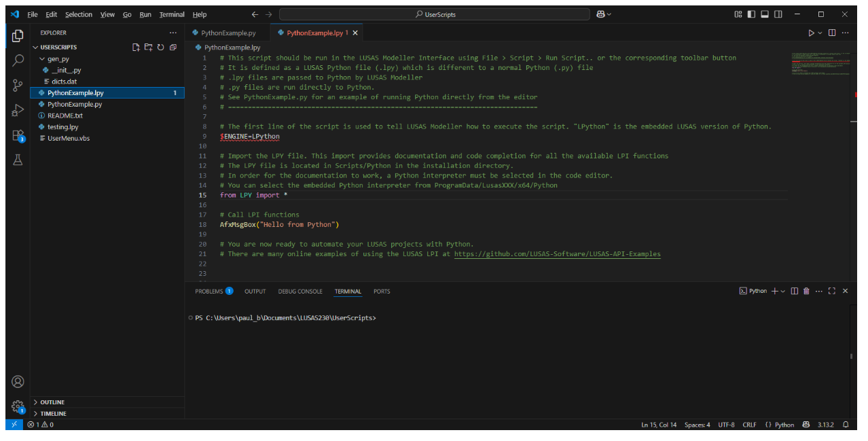Create a new file in Explorer
This screenshot has width=868, height=441.
coord(136,48)
